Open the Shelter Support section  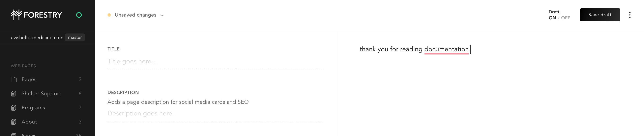click(41, 94)
